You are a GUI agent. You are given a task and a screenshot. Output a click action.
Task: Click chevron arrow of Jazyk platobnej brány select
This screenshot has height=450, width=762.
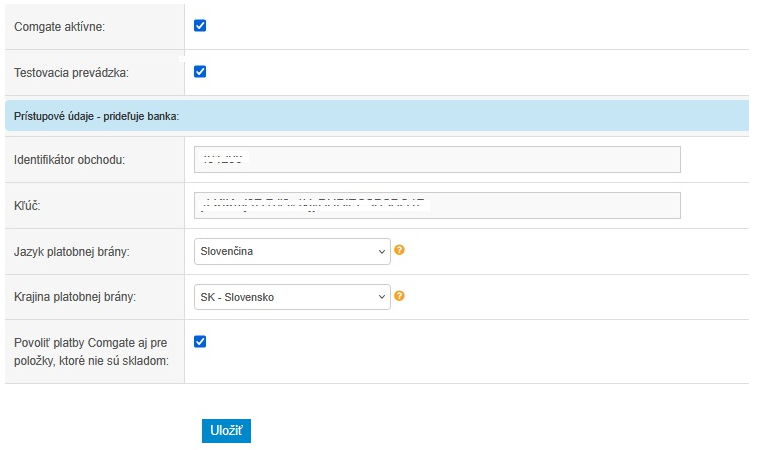[x=381, y=251]
